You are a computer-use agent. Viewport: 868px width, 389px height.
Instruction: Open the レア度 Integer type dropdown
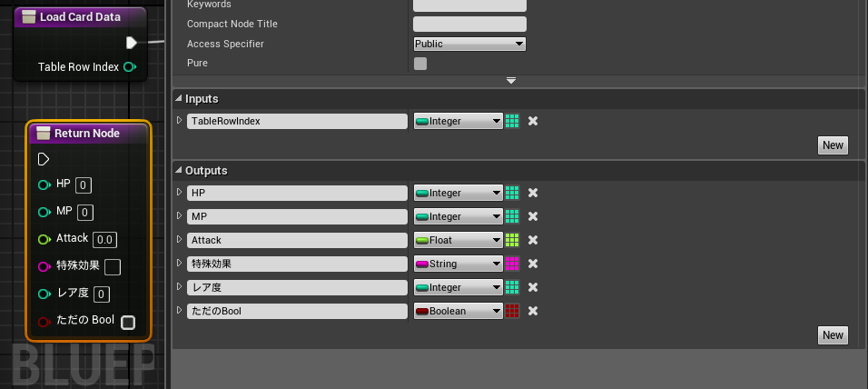pyautogui.click(x=459, y=287)
